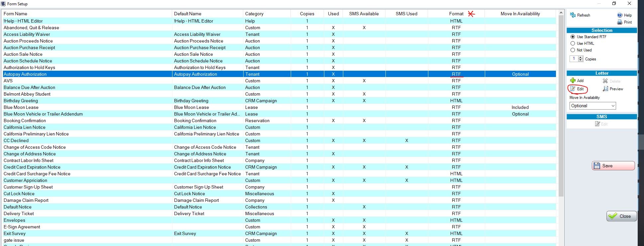Select Booking Confirmation form name
The width and height of the screenshot is (644, 246).
[x=25, y=121]
